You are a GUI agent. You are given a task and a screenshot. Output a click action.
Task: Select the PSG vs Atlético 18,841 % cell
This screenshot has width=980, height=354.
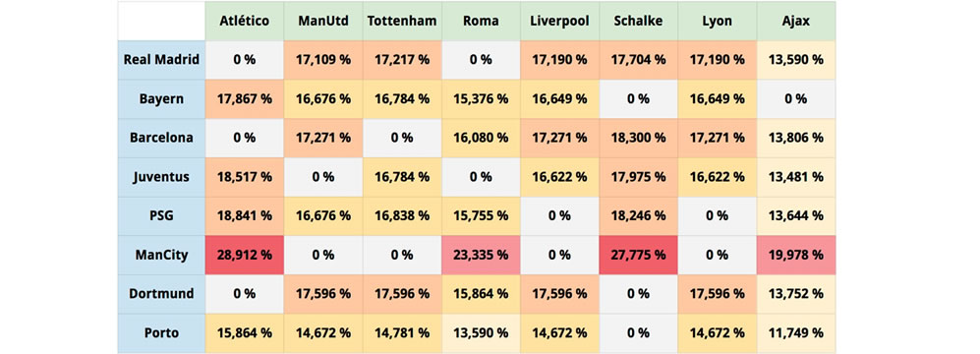[x=245, y=216]
